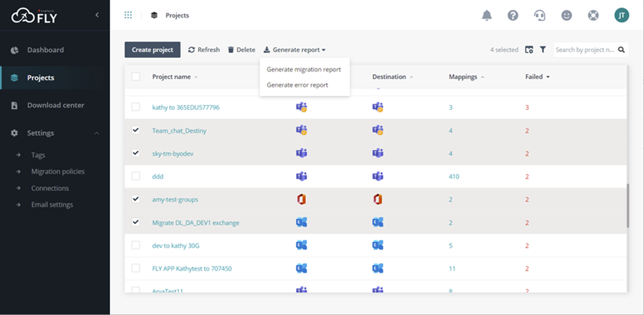Open the app launcher grid icon
This screenshot has height=315, width=644.
(128, 16)
